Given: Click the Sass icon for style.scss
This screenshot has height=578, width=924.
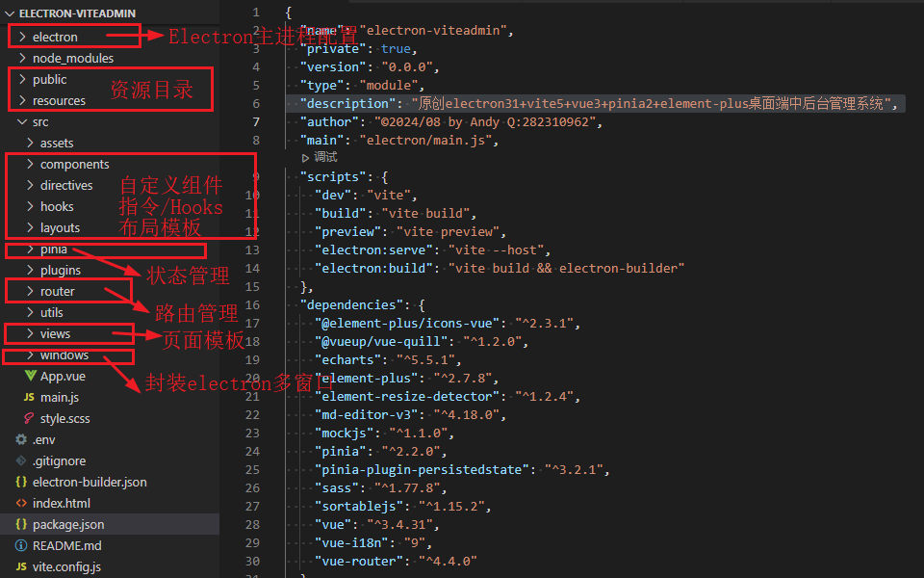Looking at the screenshot, I should (x=29, y=419).
